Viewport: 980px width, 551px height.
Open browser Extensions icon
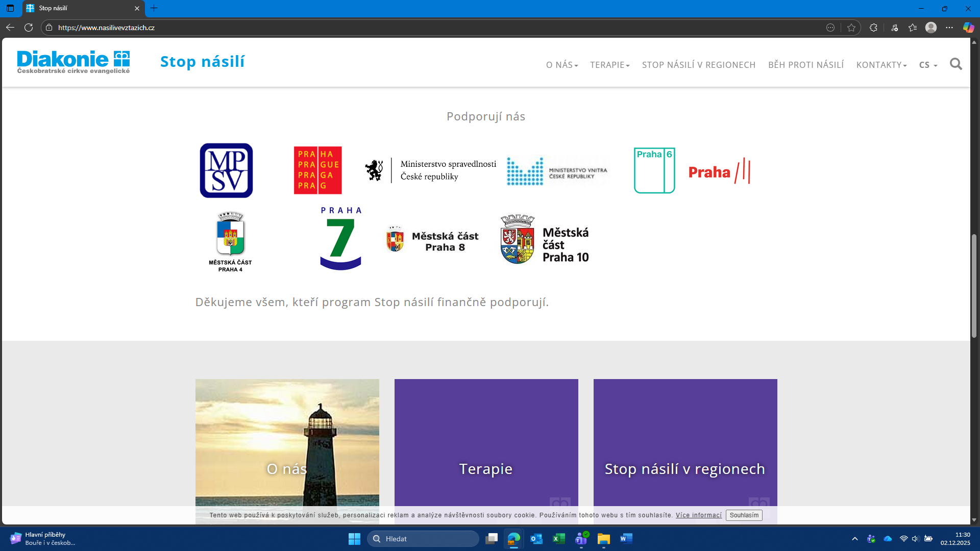pyautogui.click(x=873, y=28)
